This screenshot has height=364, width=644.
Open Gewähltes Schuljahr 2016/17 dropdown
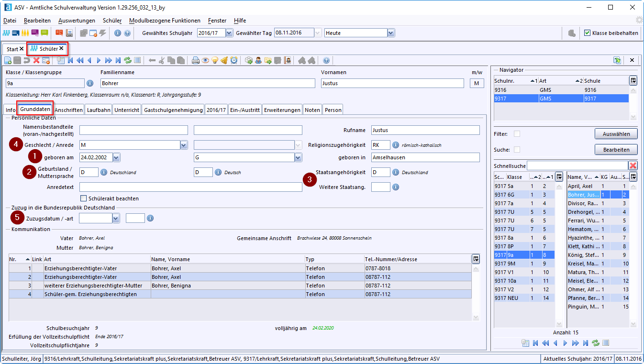(229, 33)
